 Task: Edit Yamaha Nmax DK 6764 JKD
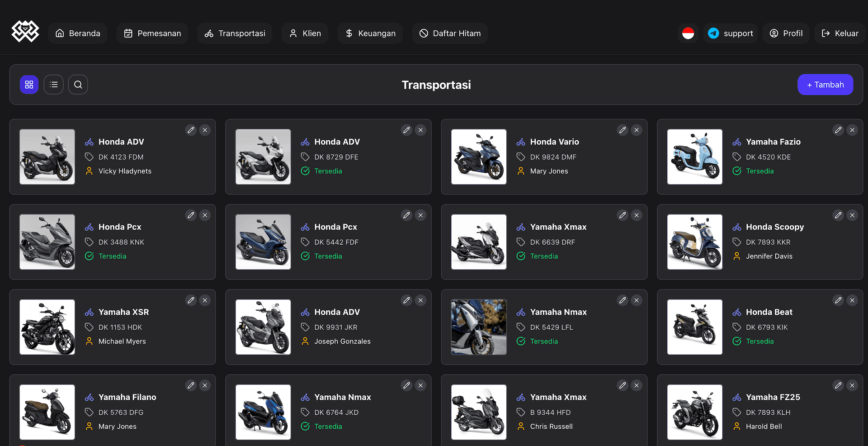click(407, 385)
